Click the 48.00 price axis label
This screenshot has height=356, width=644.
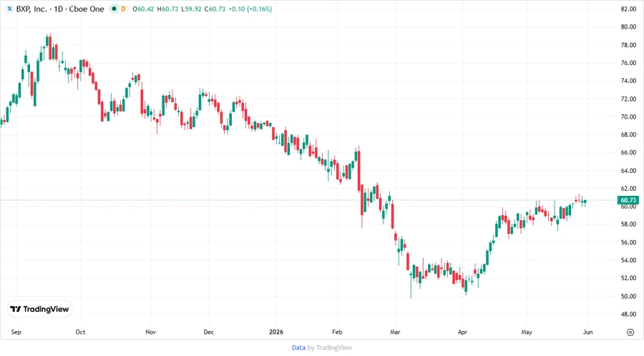pos(628,314)
